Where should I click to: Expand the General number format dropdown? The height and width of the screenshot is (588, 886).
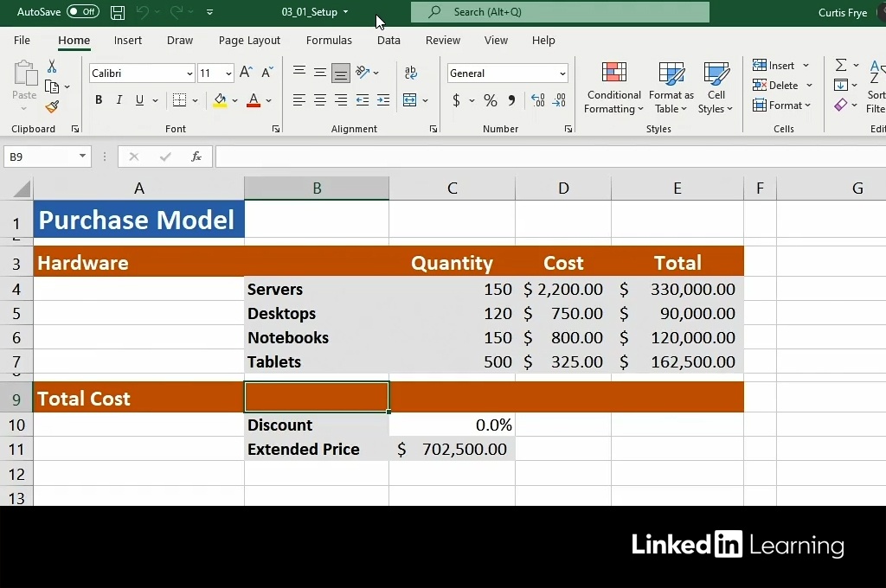click(562, 74)
